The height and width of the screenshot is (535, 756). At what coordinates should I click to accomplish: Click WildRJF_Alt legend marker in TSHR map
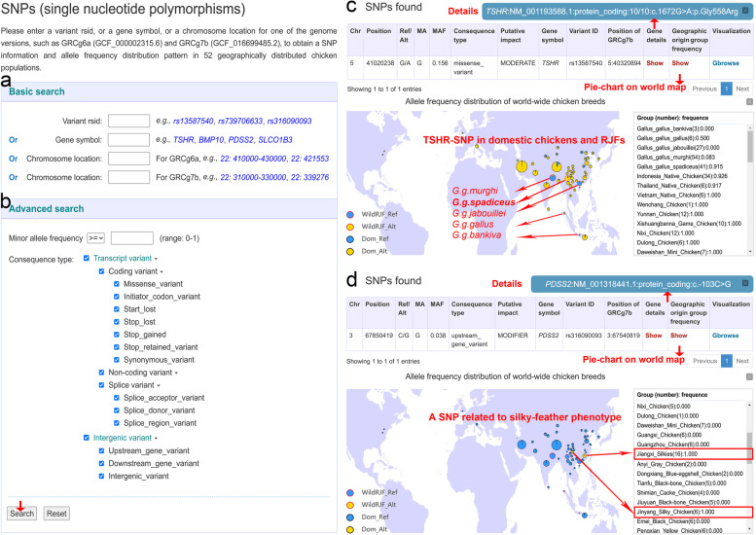click(x=350, y=227)
